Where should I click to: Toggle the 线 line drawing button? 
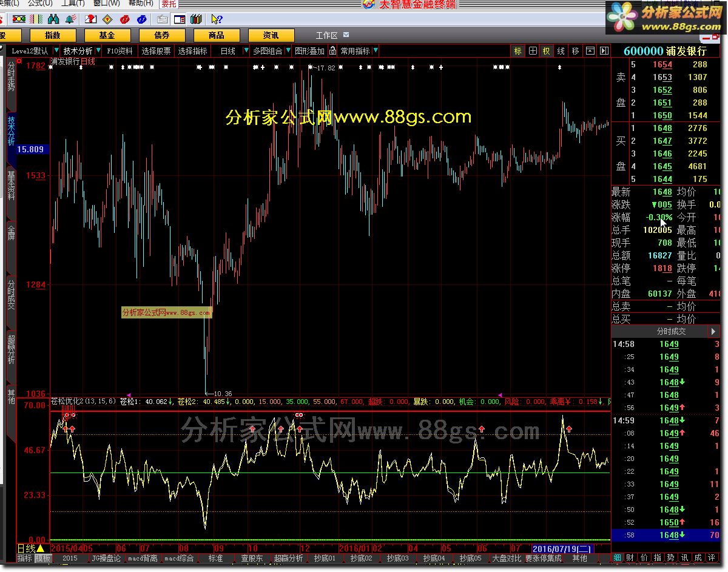[561, 51]
